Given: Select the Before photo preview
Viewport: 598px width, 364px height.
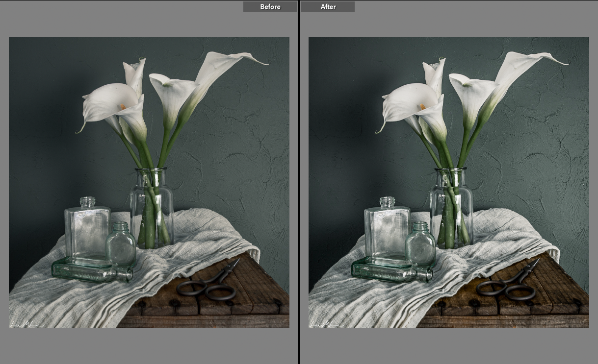Looking at the screenshot, I should [149, 183].
